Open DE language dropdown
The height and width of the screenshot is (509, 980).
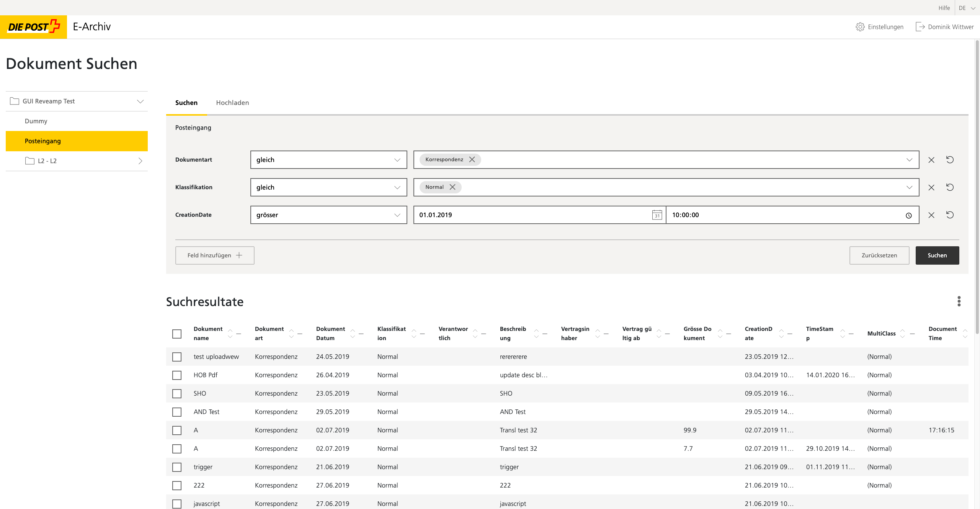[x=967, y=8]
